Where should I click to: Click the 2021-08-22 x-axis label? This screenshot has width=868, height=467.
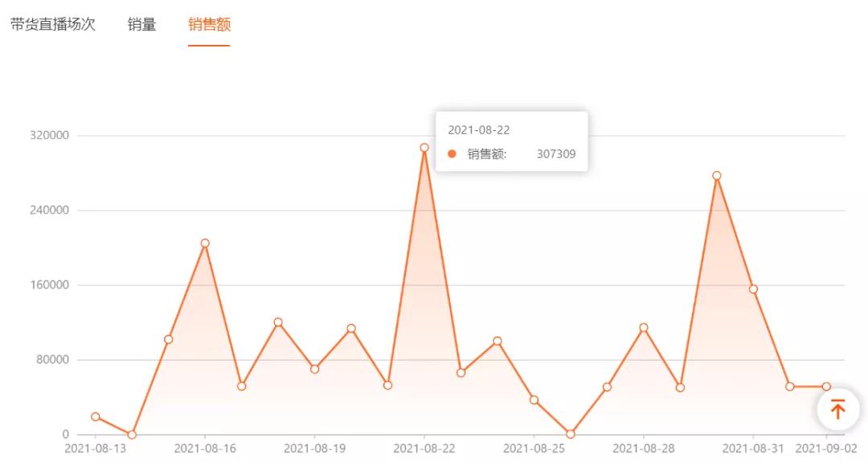pos(424,449)
